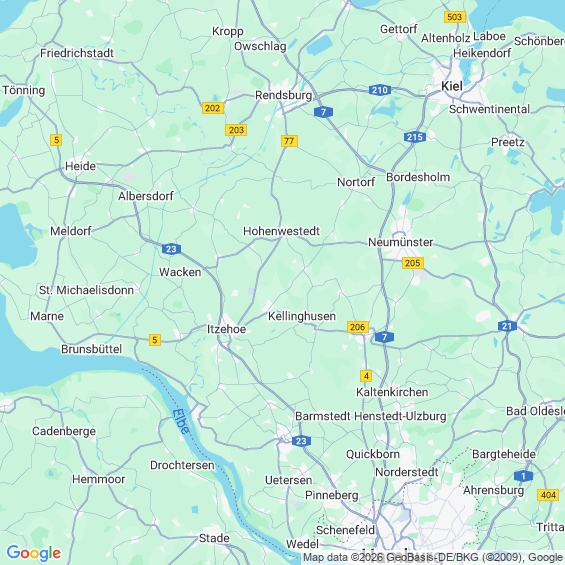This screenshot has width=565, height=565.
Task: Click the yellow 77 road shield
Action: 289,141
